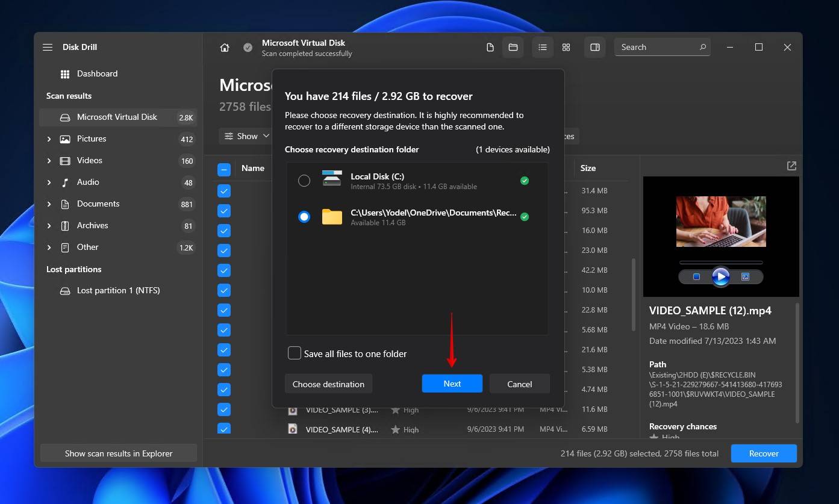The image size is (839, 504).
Task: Expand the Documents category
Action: click(x=49, y=204)
